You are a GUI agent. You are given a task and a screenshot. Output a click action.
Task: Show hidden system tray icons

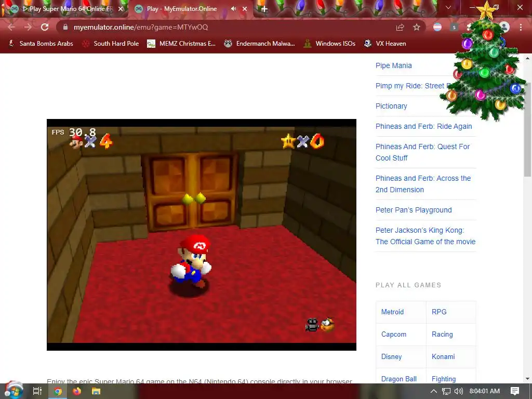[x=434, y=391]
